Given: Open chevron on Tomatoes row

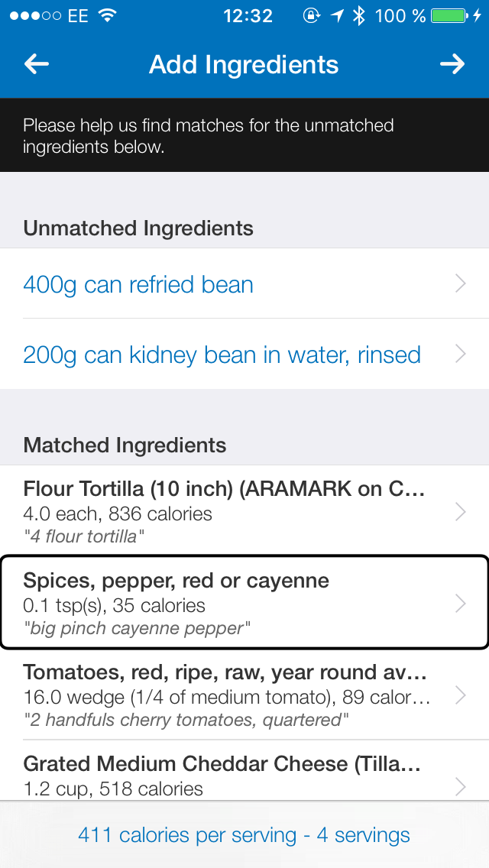Looking at the screenshot, I should tap(460, 695).
